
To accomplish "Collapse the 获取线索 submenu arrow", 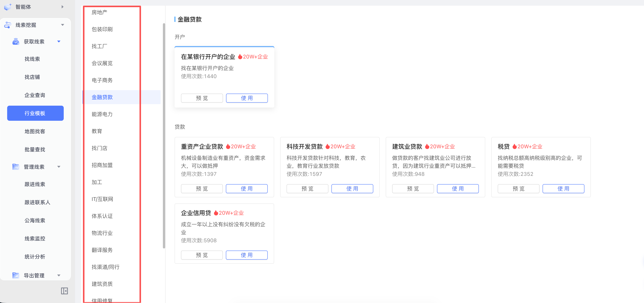I will [59, 42].
